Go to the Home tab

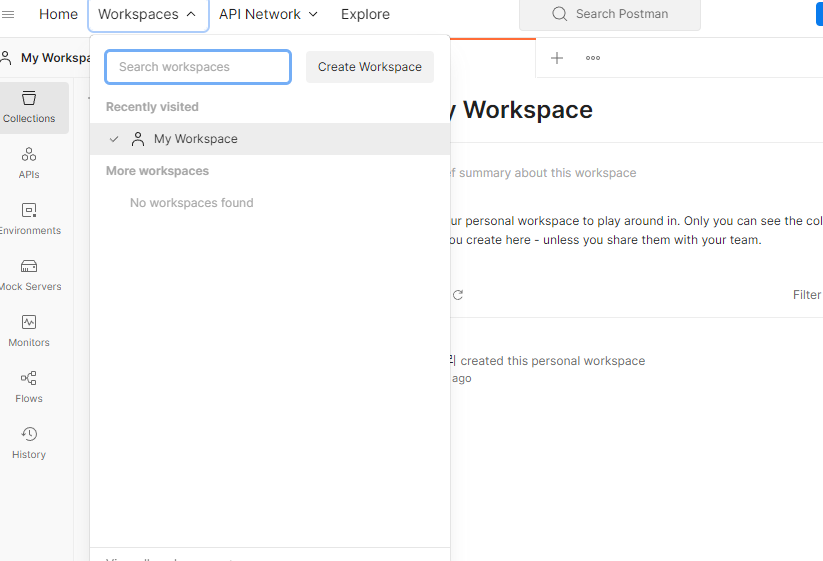(58, 14)
